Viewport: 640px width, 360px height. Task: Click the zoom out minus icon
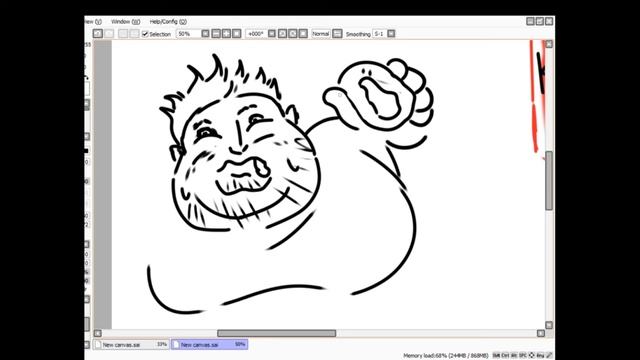coord(216,34)
